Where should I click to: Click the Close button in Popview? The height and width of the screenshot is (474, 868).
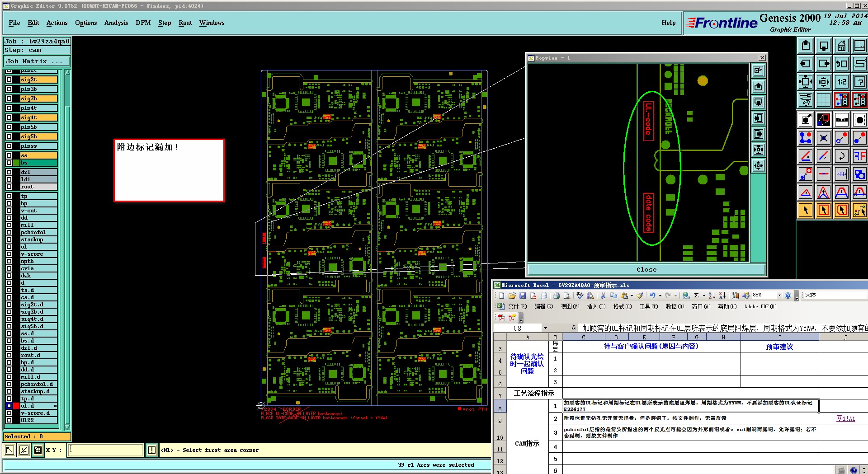tap(646, 269)
